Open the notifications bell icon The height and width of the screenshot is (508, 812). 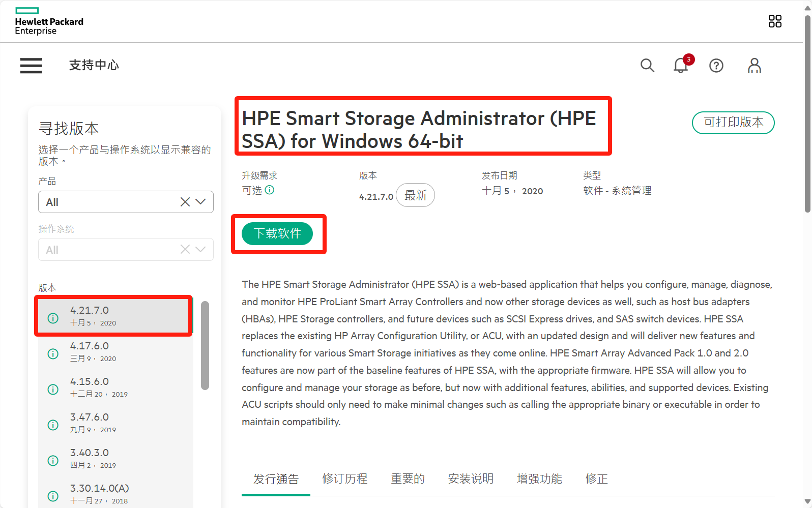coord(681,66)
